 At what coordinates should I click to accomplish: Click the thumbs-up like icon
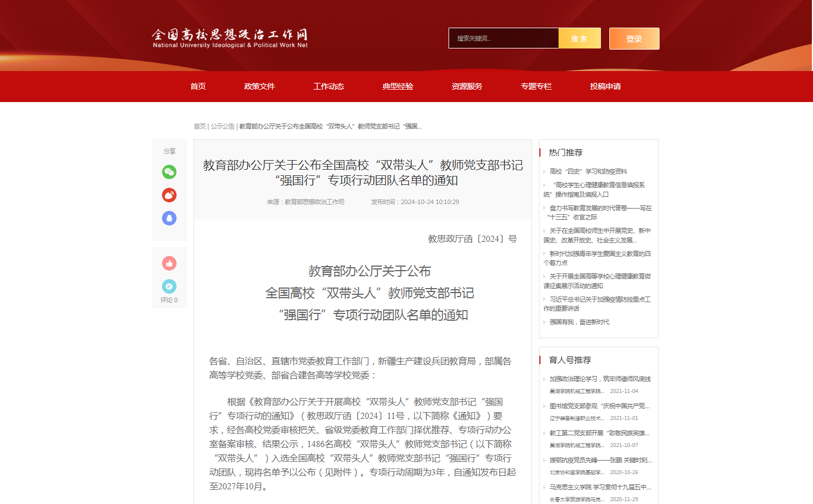pos(169,263)
